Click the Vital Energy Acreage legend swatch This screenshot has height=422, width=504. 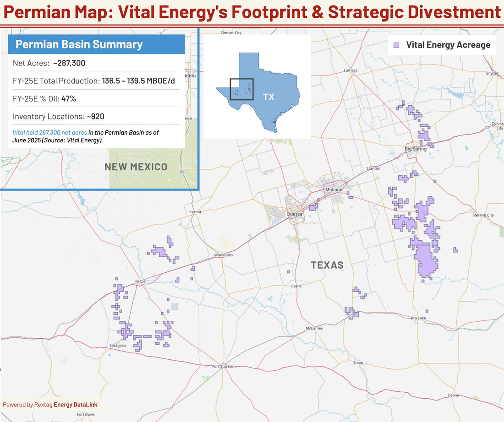[x=397, y=45]
